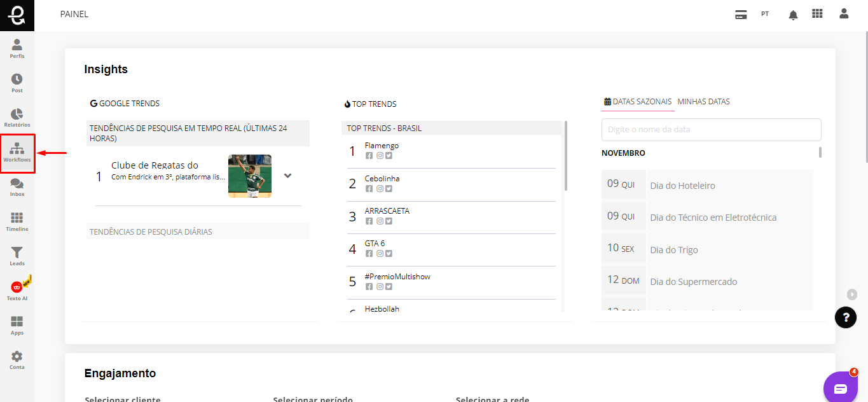This screenshot has height=402, width=868.
Task: Open the apps grid icon in header
Action: (817, 13)
